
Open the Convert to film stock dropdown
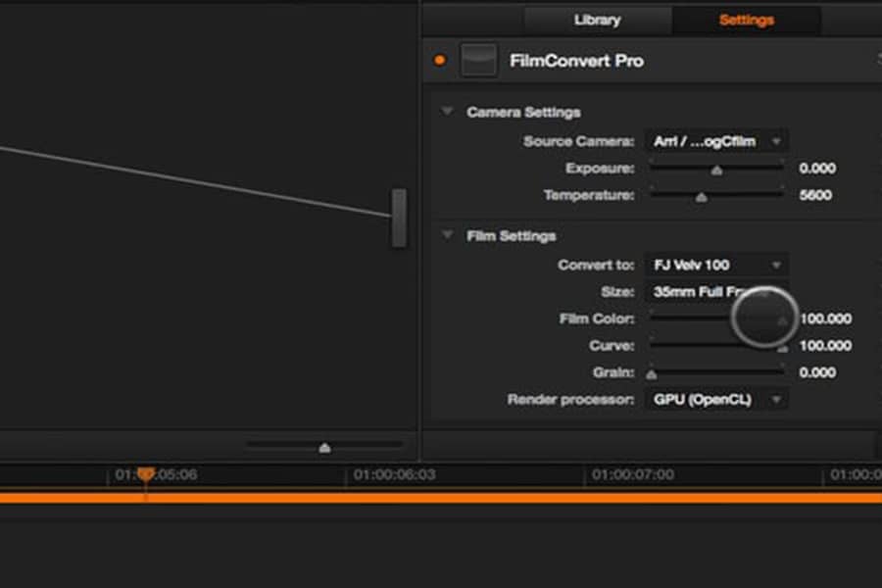coord(716,265)
